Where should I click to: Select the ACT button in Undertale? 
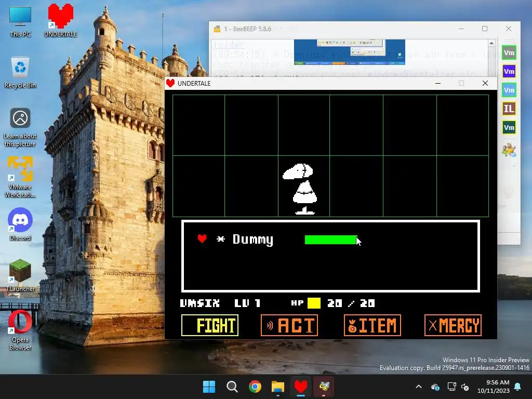pos(289,325)
